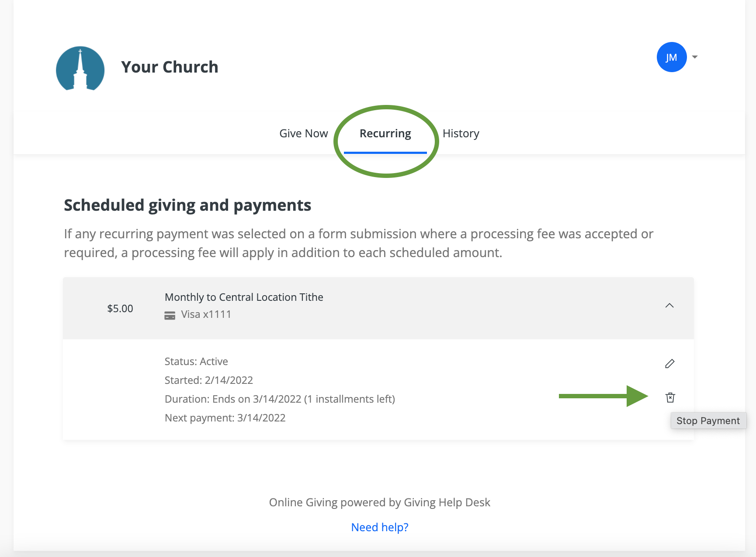Click the Your Church title
This screenshot has width=756, height=557.
coord(170,67)
